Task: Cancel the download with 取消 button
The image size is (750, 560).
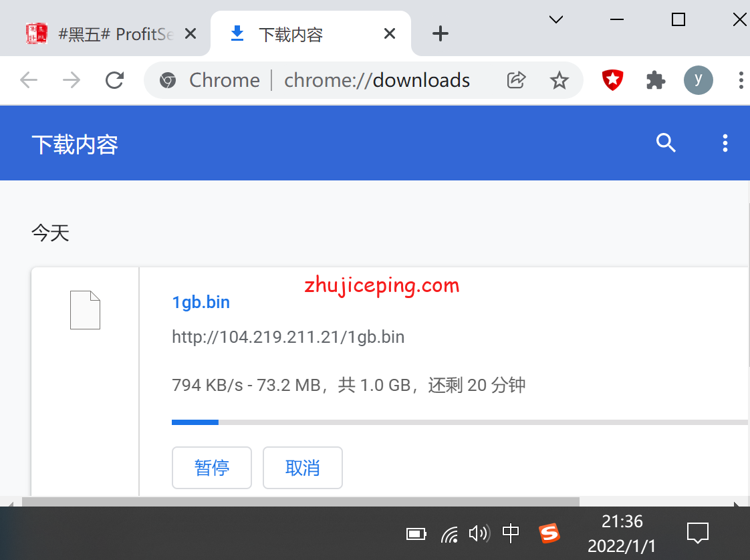Action: tap(303, 468)
